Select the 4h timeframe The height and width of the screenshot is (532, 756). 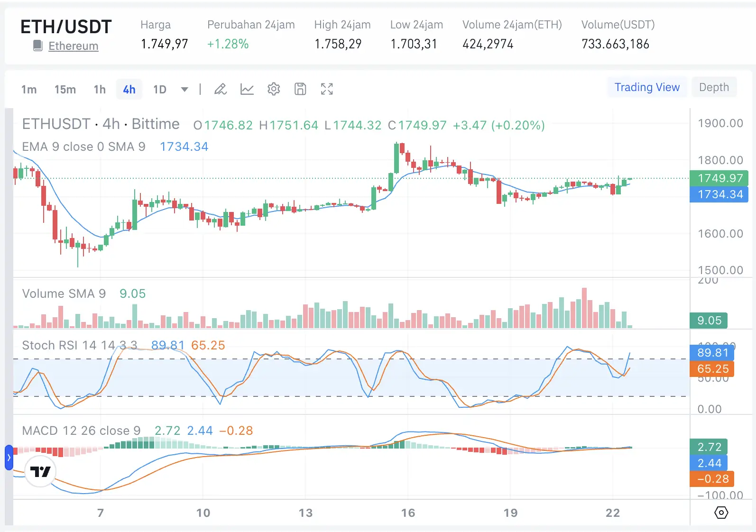click(x=129, y=90)
